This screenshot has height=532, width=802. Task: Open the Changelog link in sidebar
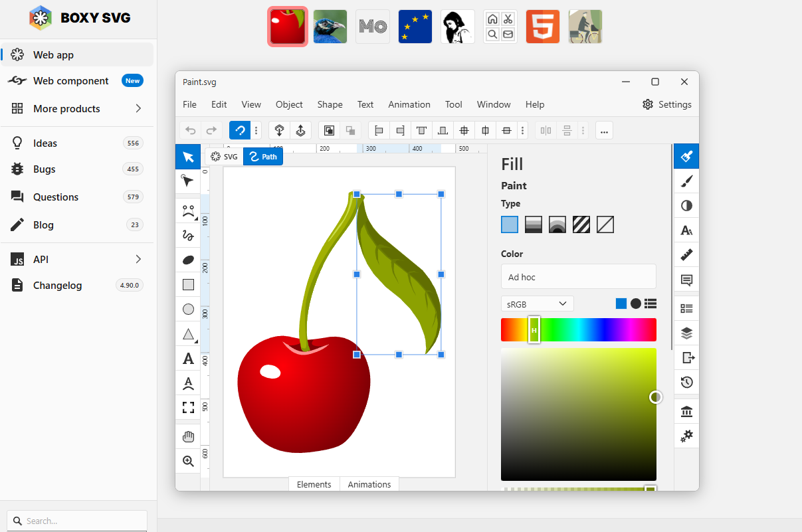pyautogui.click(x=58, y=286)
